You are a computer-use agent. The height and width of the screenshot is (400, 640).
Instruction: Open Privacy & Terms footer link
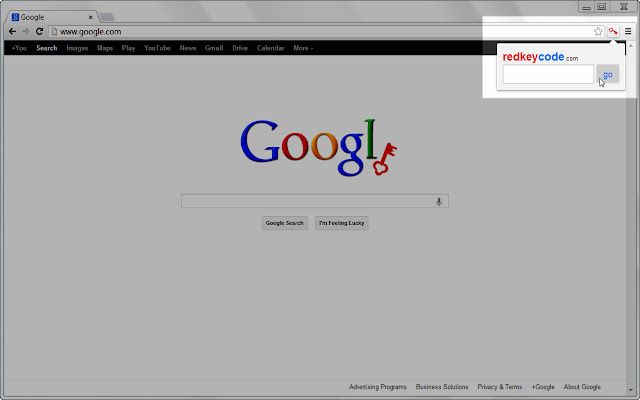click(x=500, y=387)
